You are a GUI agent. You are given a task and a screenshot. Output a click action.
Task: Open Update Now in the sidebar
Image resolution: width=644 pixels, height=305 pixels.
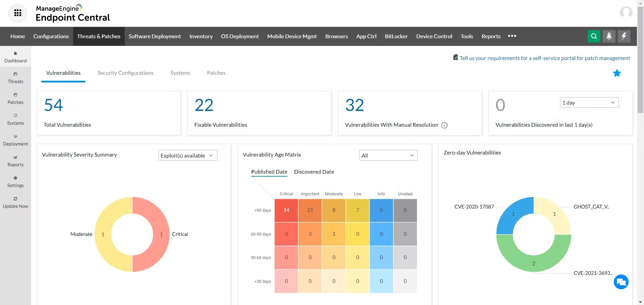coord(15,203)
